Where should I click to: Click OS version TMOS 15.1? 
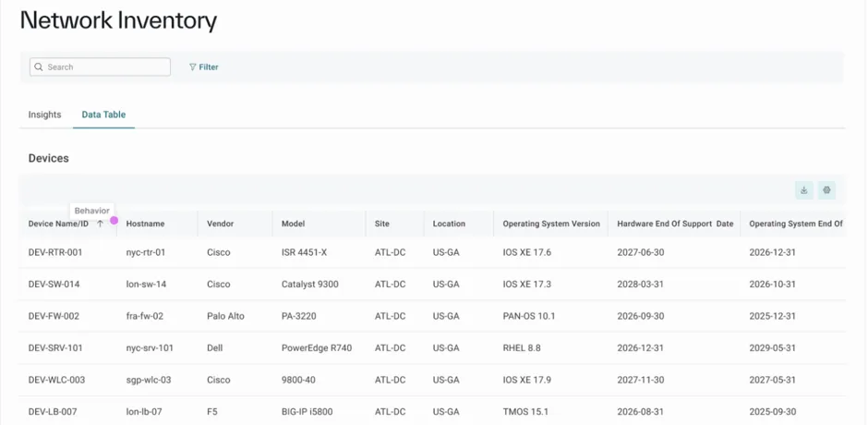pyautogui.click(x=525, y=412)
